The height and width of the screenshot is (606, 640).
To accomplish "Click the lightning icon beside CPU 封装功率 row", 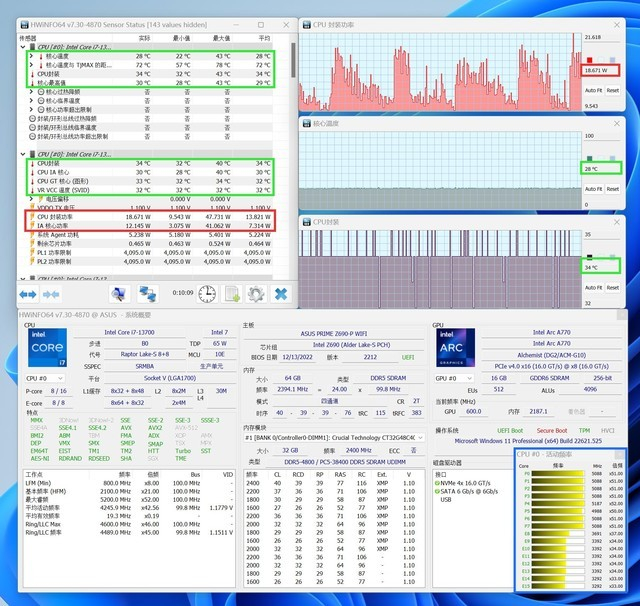I will (32, 217).
